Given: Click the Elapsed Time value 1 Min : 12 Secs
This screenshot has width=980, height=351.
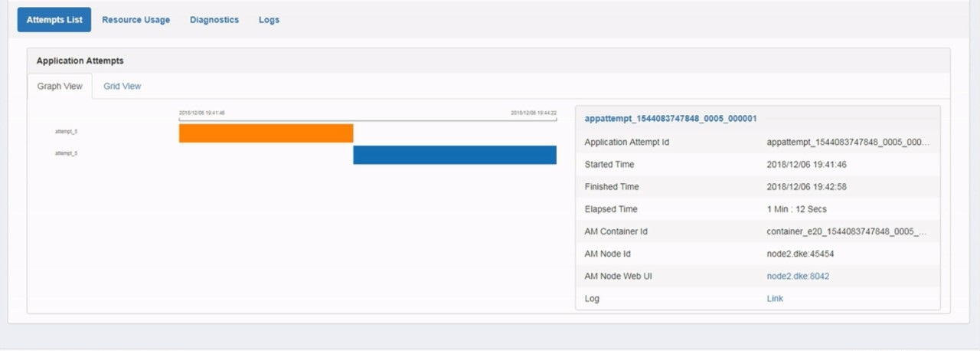Looking at the screenshot, I should 796,209.
